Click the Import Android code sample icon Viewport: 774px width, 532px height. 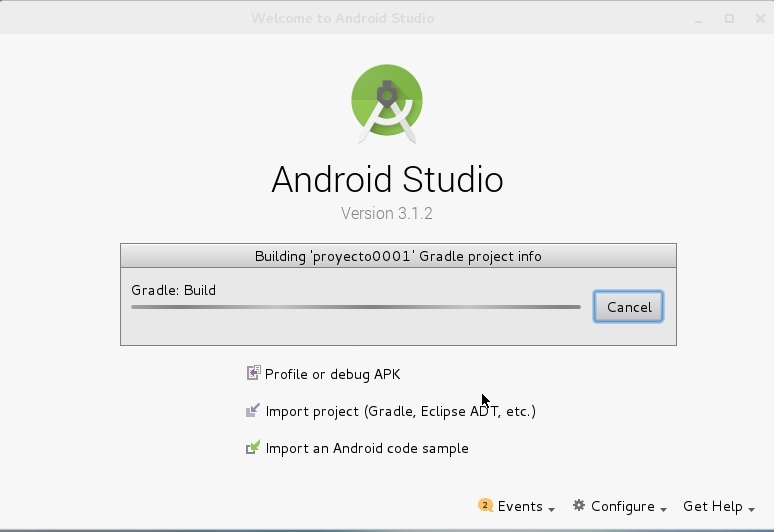tap(253, 448)
